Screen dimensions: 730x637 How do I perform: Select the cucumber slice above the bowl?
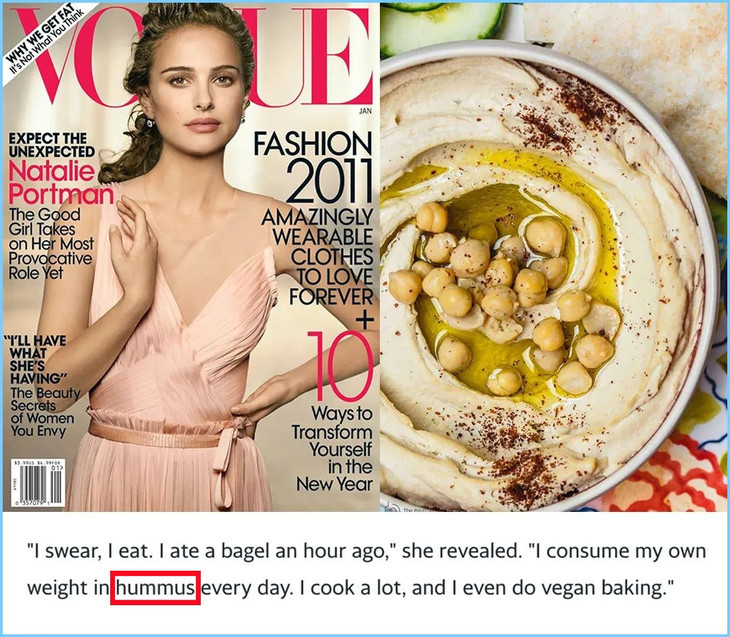(x=442, y=22)
